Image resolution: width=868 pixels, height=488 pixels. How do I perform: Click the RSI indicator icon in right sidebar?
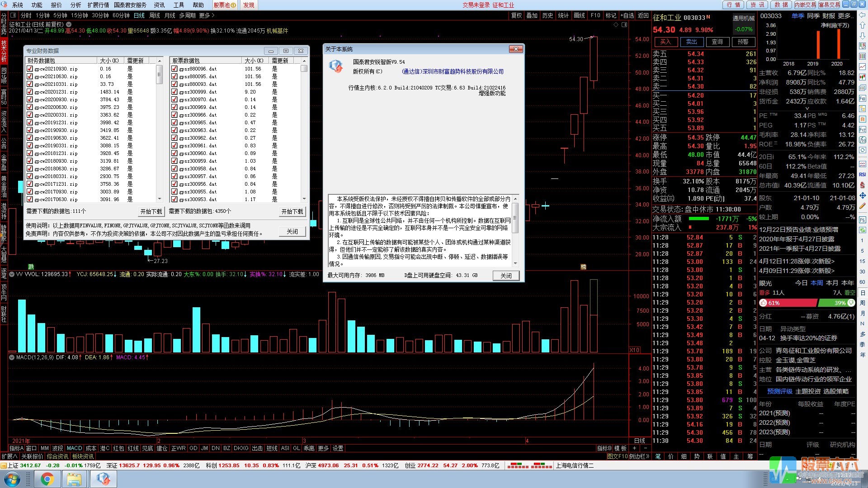click(x=863, y=174)
